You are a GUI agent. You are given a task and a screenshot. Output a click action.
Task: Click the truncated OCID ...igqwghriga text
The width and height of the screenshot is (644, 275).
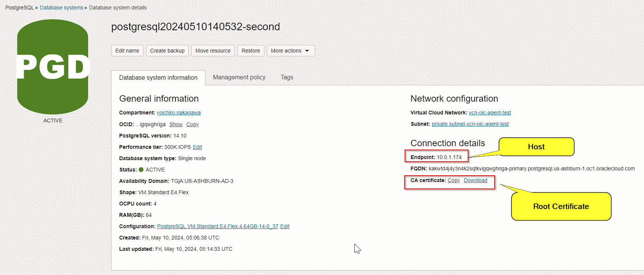tap(151, 124)
